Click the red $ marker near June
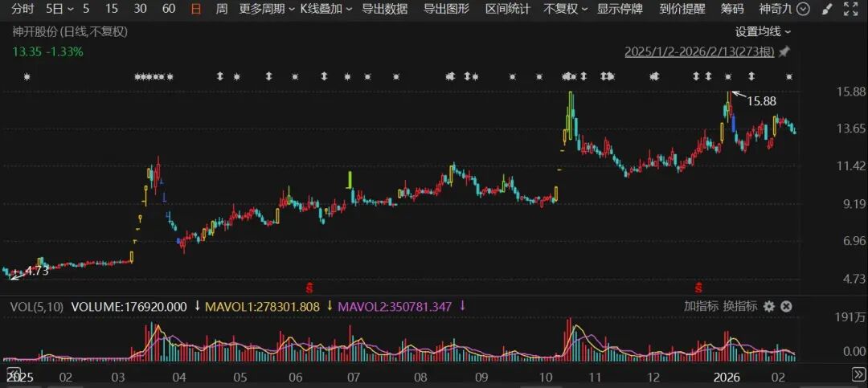 click(311, 287)
